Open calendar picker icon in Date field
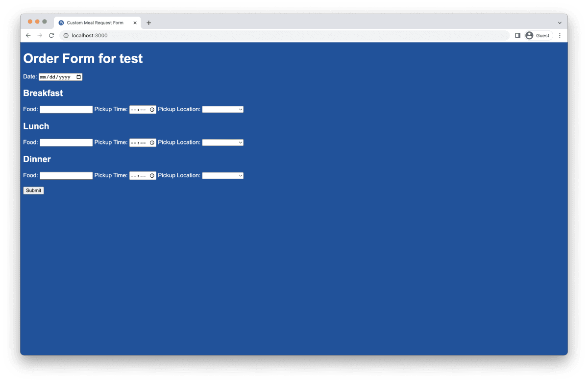Viewport: 588px width, 382px height. point(79,77)
